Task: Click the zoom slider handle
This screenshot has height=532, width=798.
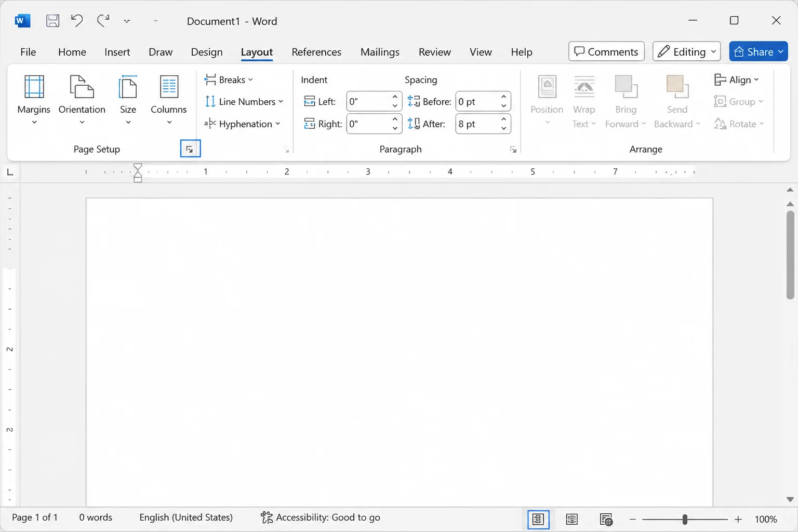Action: (685, 519)
